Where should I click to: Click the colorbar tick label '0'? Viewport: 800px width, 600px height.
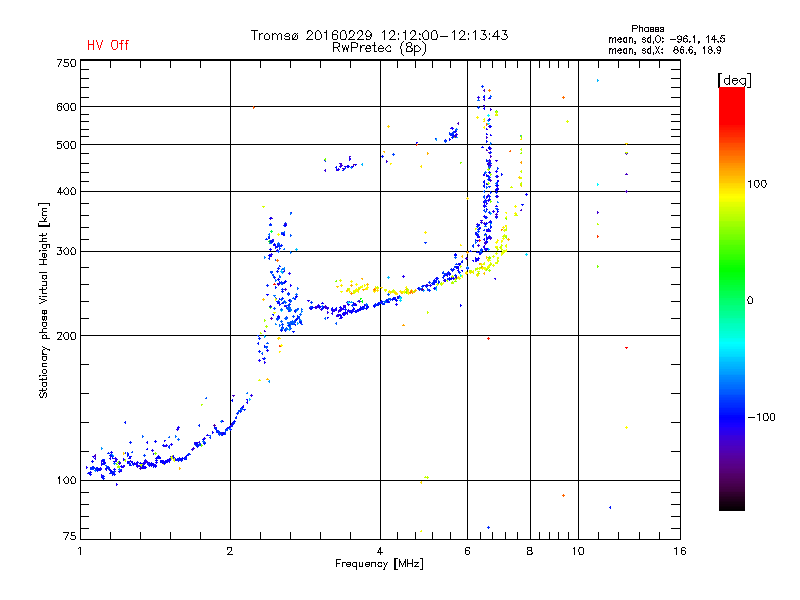tap(750, 301)
